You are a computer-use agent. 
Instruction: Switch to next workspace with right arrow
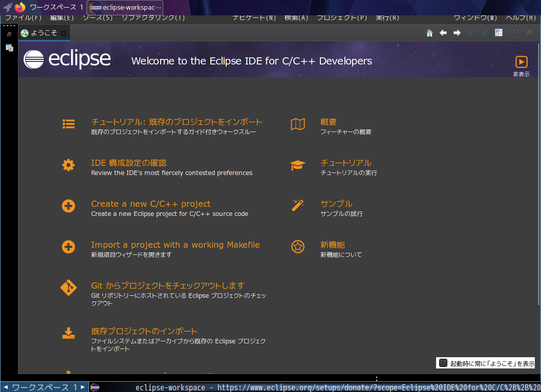[x=83, y=387]
